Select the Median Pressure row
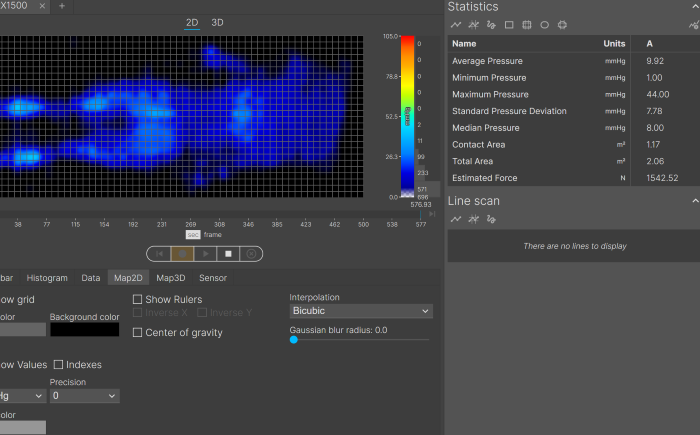The width and height of the screenshot is (700, 435). click(574, 128)
